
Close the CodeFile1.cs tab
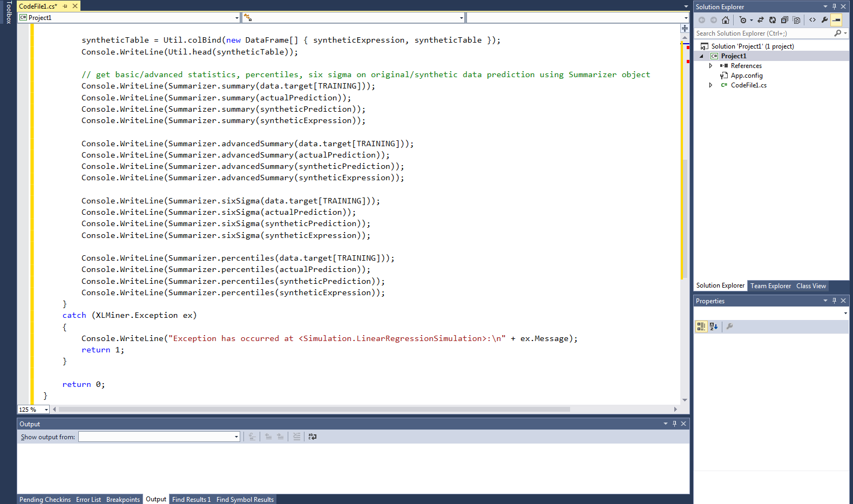pos(75,6)
